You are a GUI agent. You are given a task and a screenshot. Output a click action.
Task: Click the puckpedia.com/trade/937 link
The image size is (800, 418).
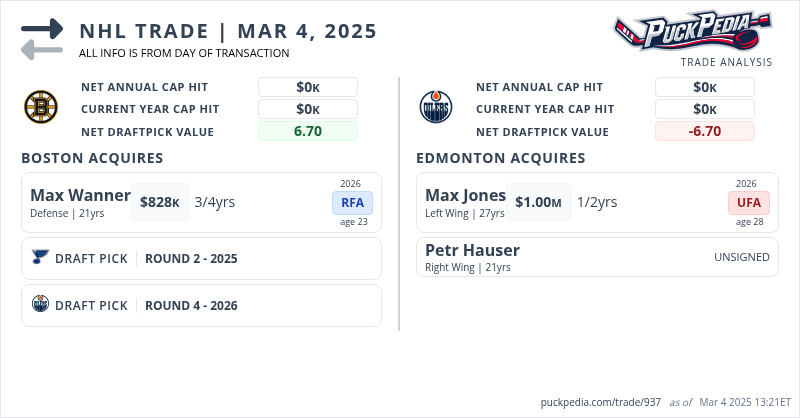point(600,401)
